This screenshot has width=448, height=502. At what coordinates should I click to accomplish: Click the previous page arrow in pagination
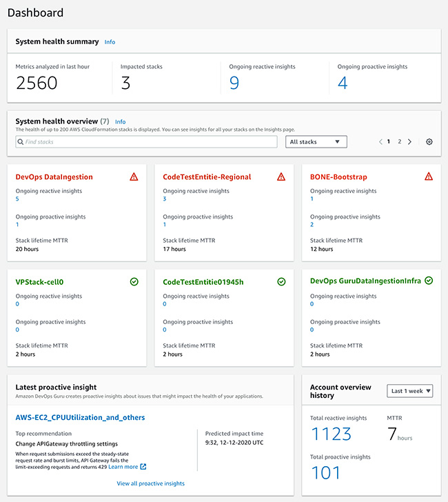pyautogui.click(x=380, y=142)
